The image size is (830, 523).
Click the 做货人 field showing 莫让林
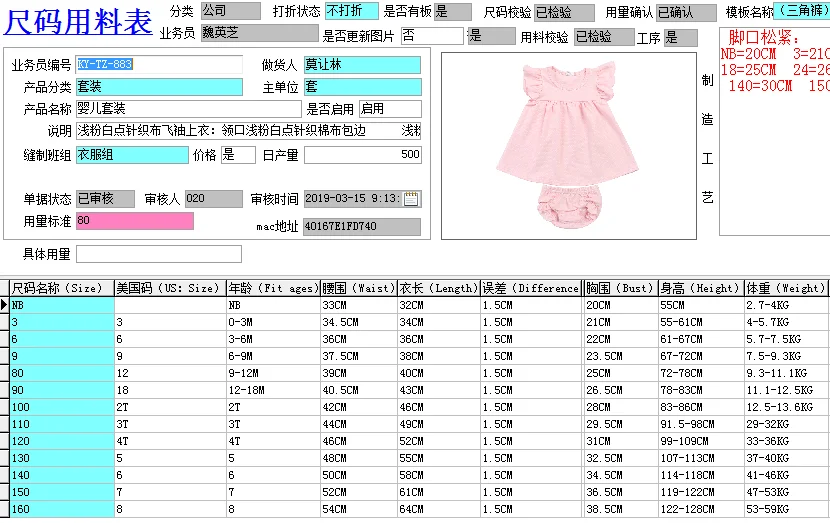(363, 65)
